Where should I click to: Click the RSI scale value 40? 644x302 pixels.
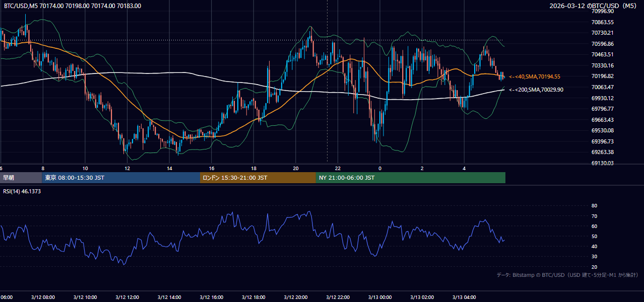594,246
